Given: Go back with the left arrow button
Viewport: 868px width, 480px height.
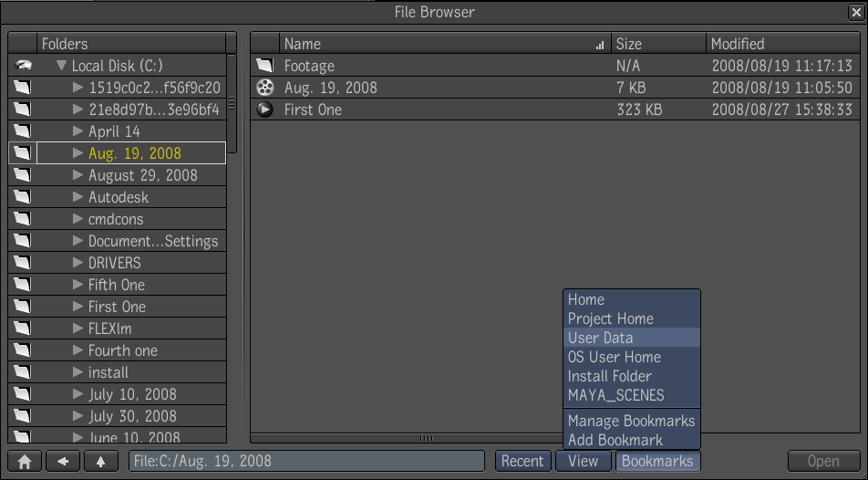Looking at the screenshot, I should pyautogui.click(x=63, y=461).
